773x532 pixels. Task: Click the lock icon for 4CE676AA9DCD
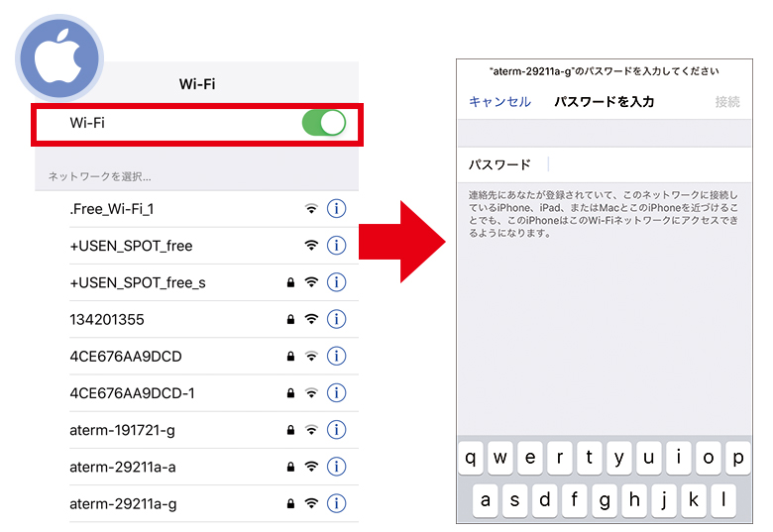point(290,356)
